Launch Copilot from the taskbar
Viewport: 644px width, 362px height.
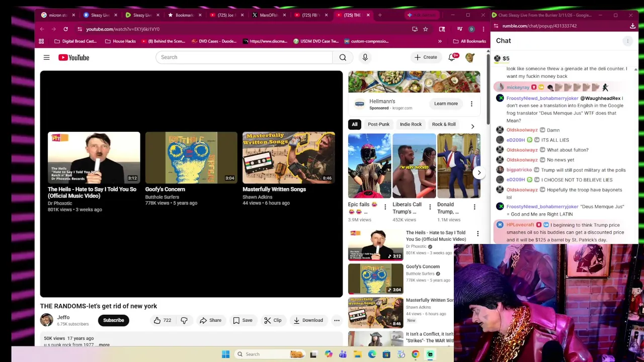point(328,354)
